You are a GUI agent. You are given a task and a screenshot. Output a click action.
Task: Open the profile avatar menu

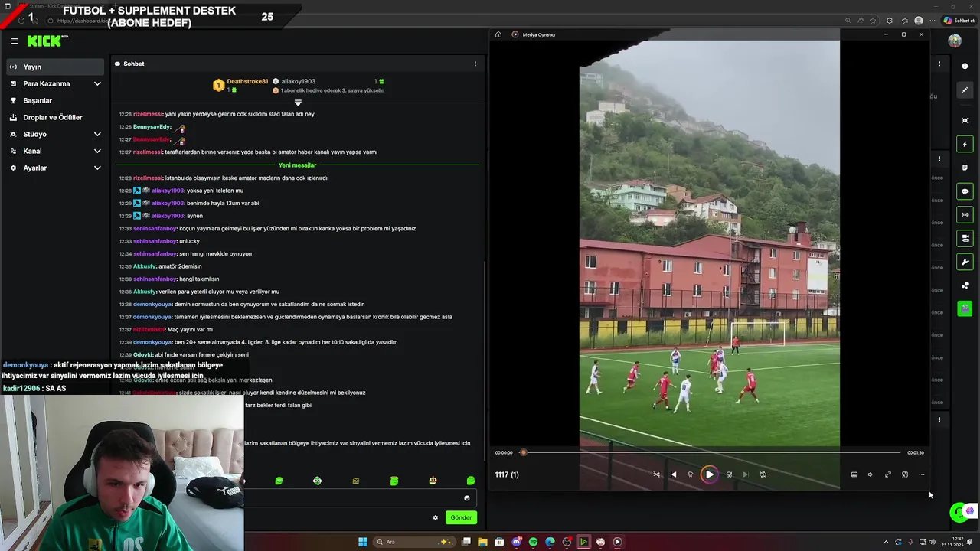pos(955,41)
